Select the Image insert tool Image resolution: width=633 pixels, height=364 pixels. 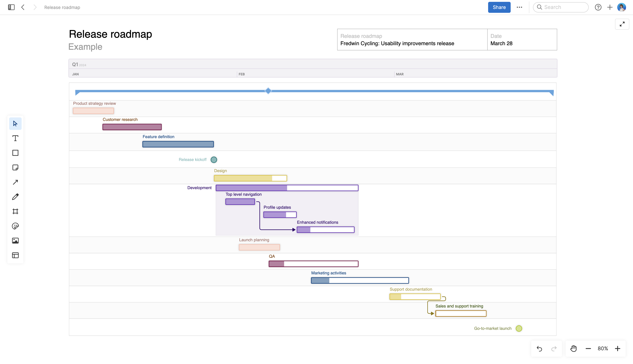click(x=15, y=241)
